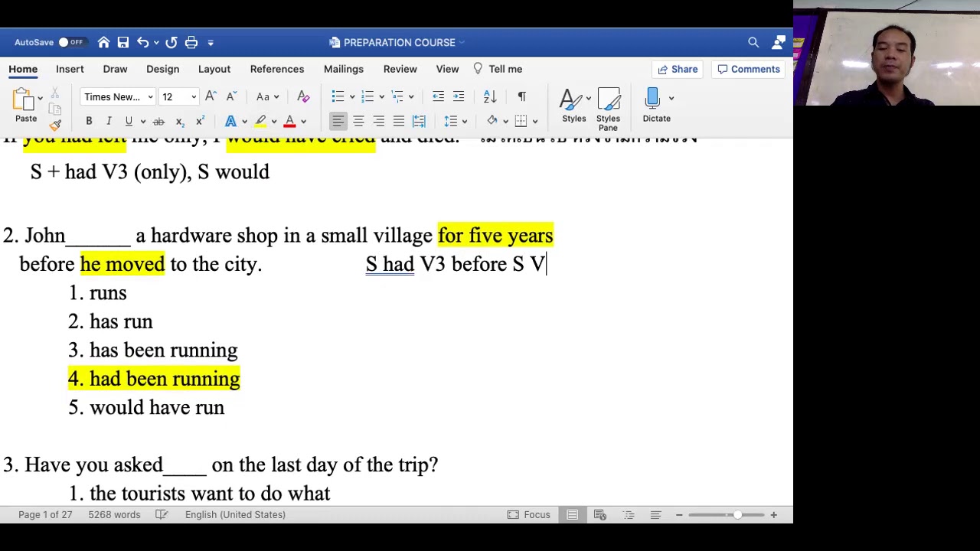Cut the selection with the scissors icon
Screen dimensions: 980x551
pos(55,93)
